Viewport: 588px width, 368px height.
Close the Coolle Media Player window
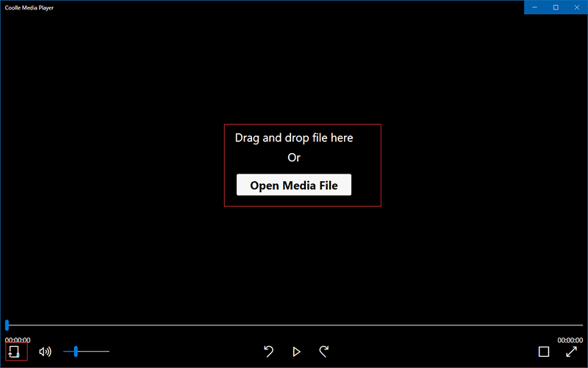577,7
